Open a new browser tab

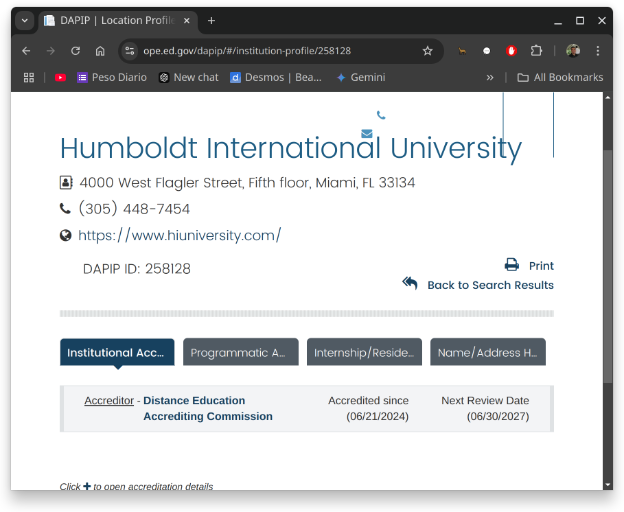point(211,21)
